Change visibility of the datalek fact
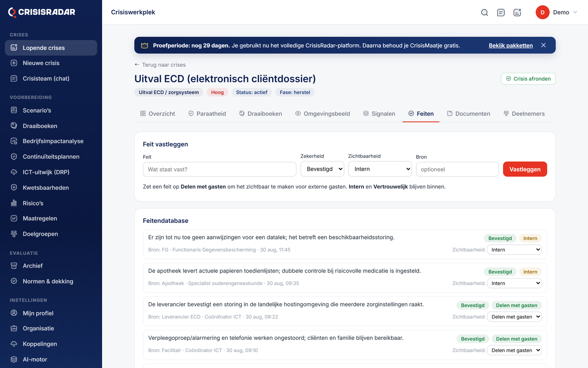 (514, 250)
